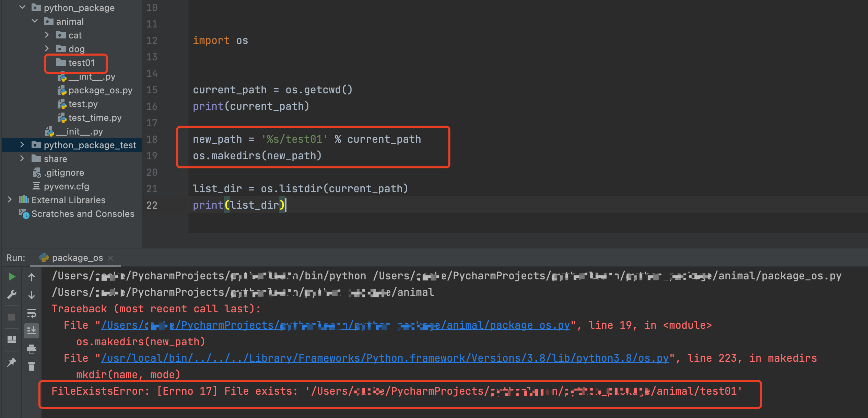The width and height of the screenshot is (868, 418).
Task: Open __init__.py under python_package
Action: pos(74,131)
